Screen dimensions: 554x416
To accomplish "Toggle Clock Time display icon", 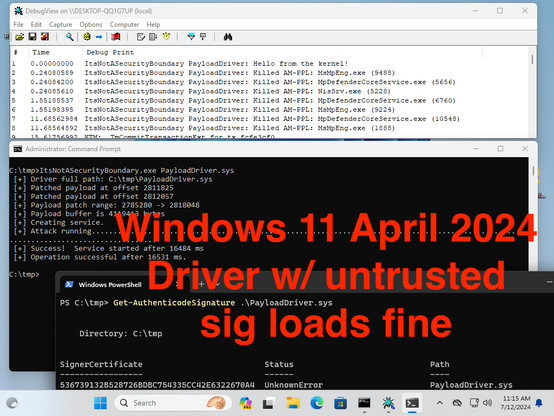I will point(166,37).
